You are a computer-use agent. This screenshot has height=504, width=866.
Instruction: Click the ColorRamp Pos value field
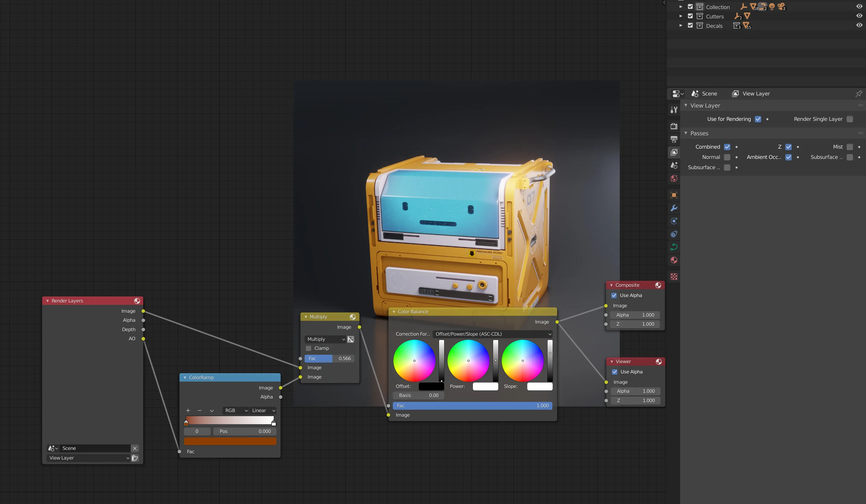pyautogui.click(x=245, y=431)
